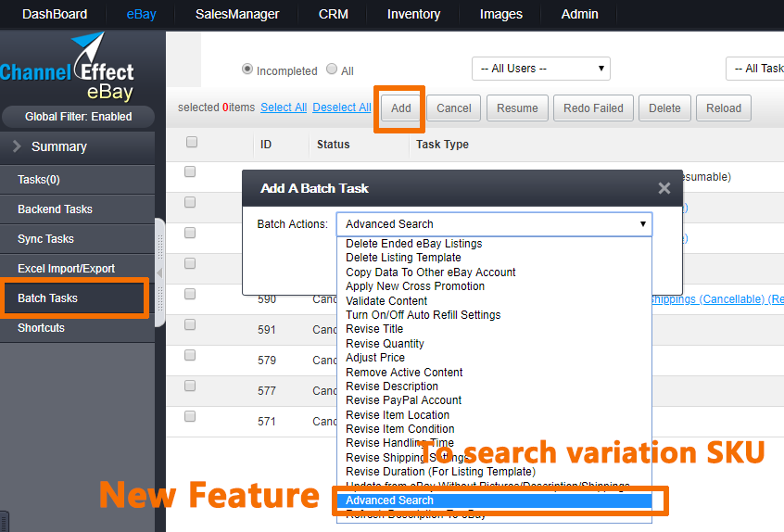This screenshot has width=784, height=532.
Task: Click the Global Filter: Enabled pill
Action: click(x=79, y=117)
